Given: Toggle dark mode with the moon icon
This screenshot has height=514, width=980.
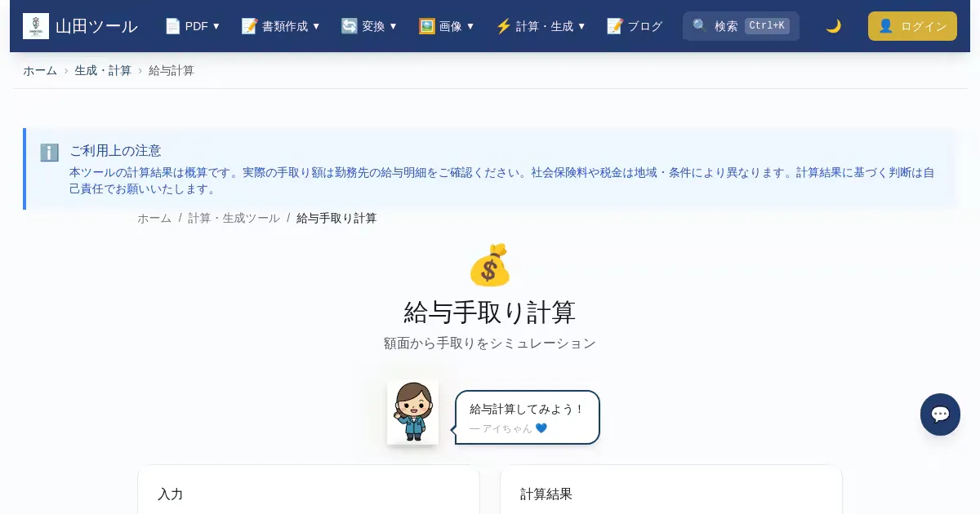Looking at the screenshot, I should pyautogui.click(x=833, y=26).
